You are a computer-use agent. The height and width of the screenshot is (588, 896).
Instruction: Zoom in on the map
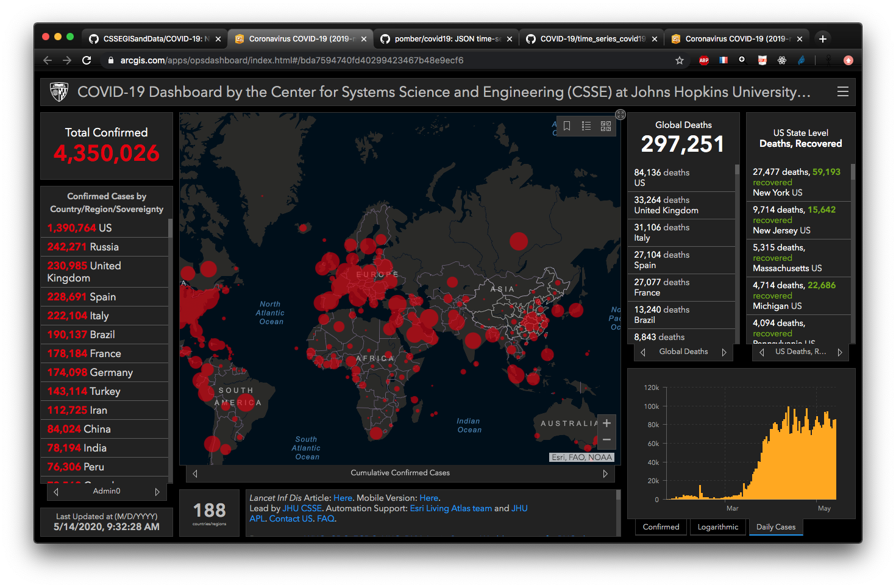click(x=606, y=423)
